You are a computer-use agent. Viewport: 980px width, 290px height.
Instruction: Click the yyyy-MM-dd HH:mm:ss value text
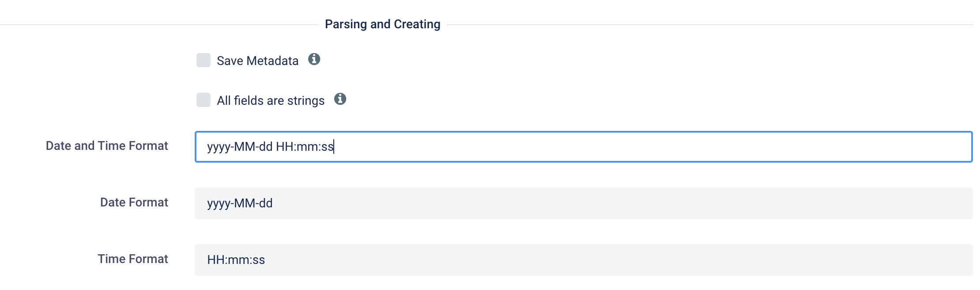tap(270, 147)
